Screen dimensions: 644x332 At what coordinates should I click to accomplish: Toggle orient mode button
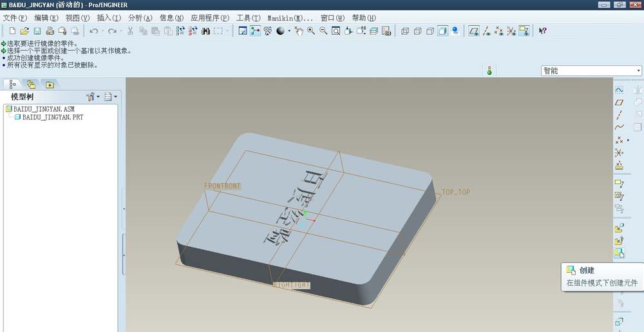click(x=268, y=31)
